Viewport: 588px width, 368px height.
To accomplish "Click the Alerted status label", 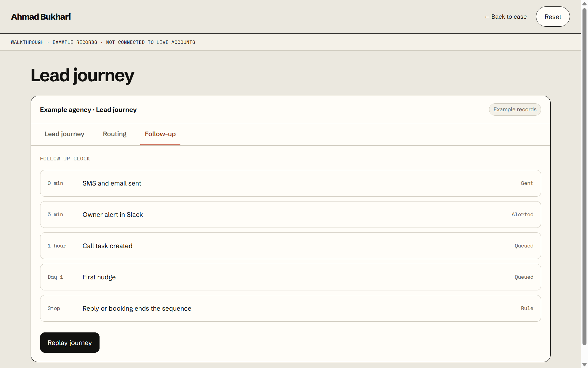I will (x=522, y=214).
